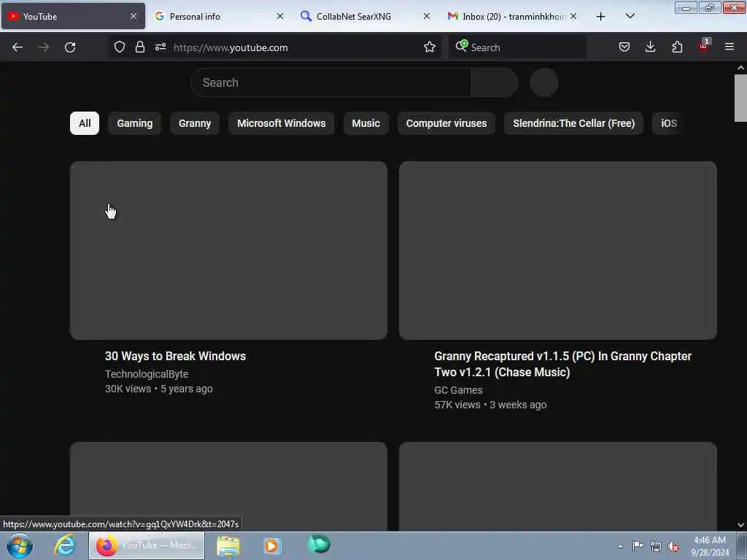Switch to the Gmail Inbox (20) tab
The image size is (747, 560).
pyautogui.click(x=514, y=16)
